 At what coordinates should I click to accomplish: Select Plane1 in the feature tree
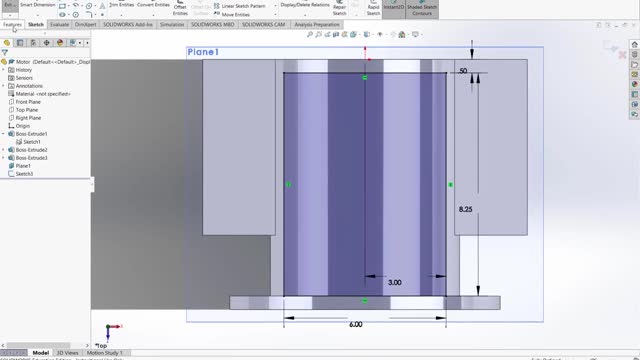pyautogui.click(x=23, y=166)
